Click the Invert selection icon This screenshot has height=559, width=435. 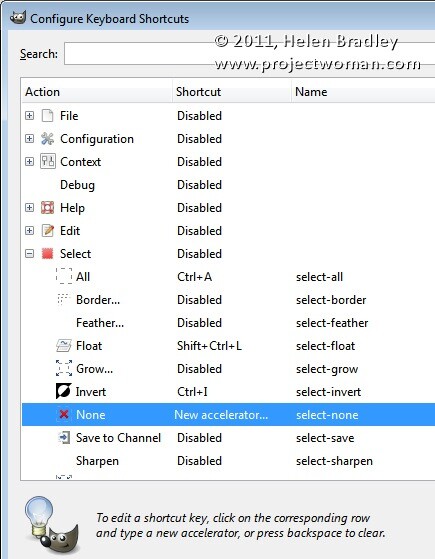pos(63,391)
